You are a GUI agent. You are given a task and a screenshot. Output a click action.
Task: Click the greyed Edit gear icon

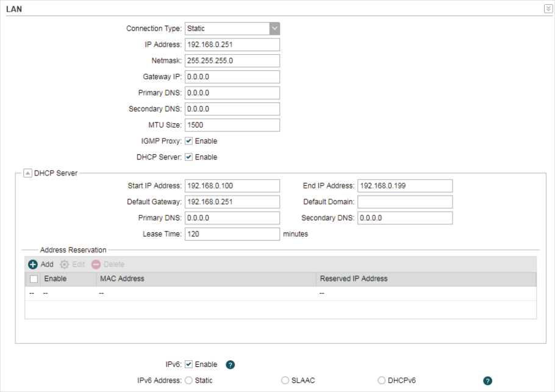tap(65, 265)
